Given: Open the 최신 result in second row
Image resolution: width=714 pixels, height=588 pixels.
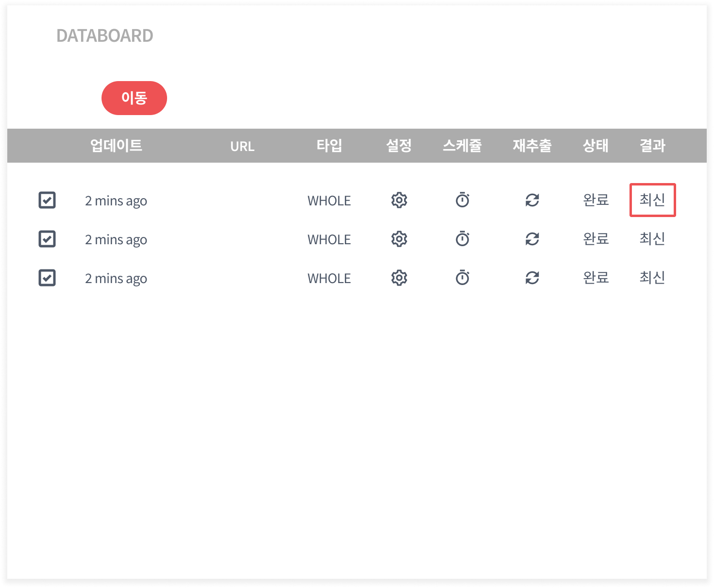Looking at the screenshot, I should click(x=652, y=239).
